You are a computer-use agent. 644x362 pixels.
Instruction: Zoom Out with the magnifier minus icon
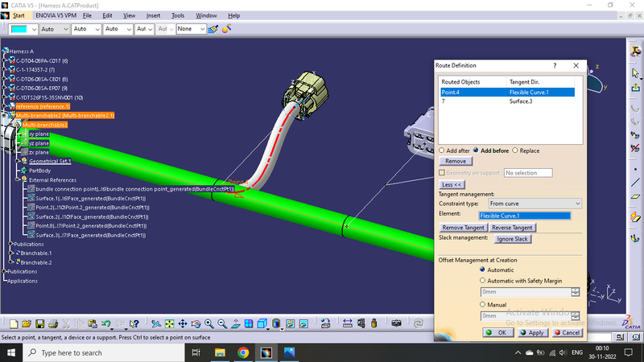tap(222, 324)
